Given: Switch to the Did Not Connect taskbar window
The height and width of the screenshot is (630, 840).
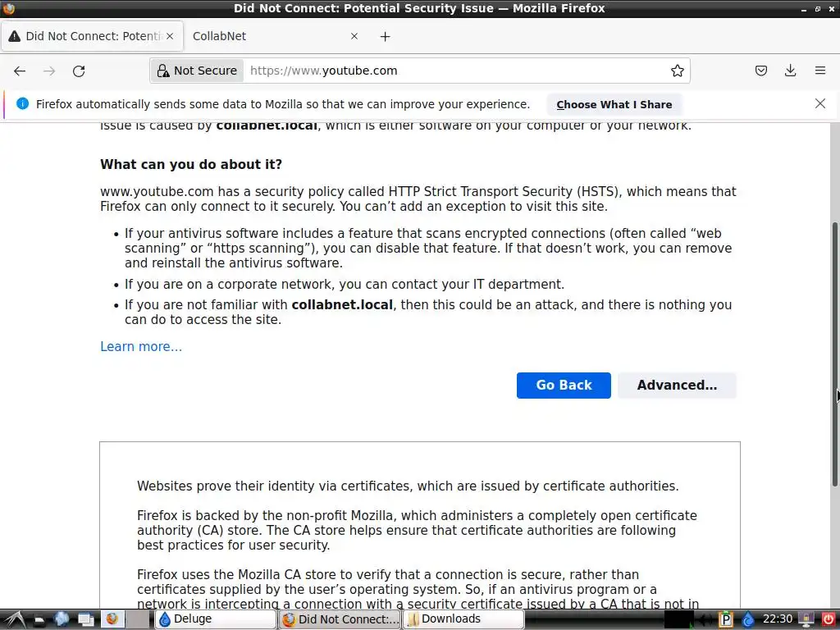Looking at the screenshot, I should pos(340,619).
